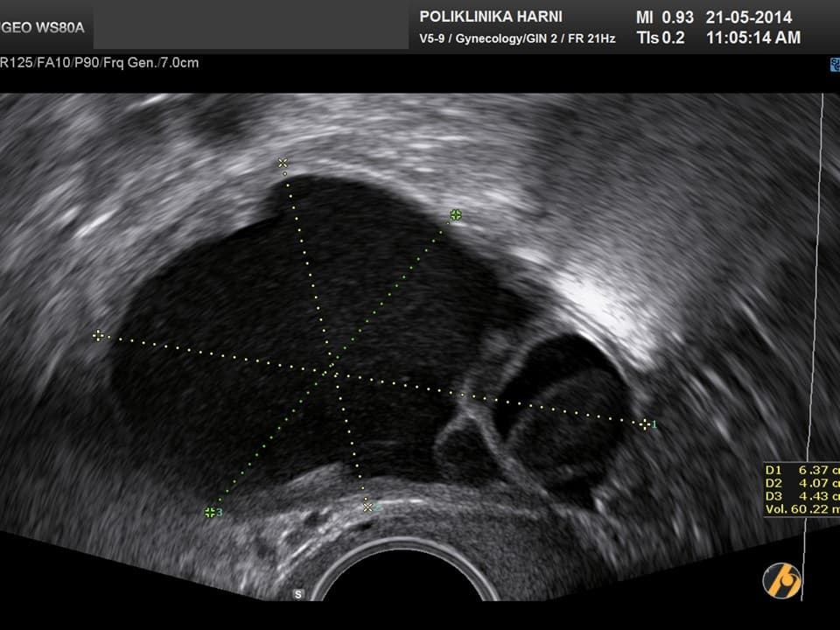Select the bottom X caliper labeled 2

tap(368, 507)
